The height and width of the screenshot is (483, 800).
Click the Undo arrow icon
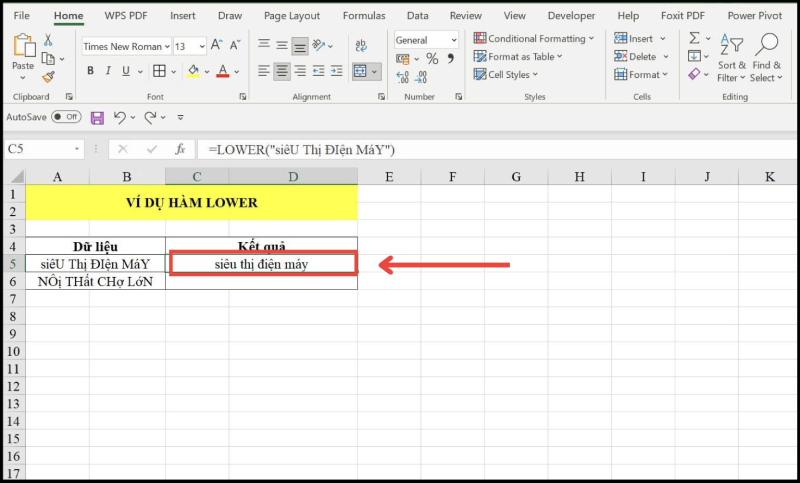click(x=119, y=117)
